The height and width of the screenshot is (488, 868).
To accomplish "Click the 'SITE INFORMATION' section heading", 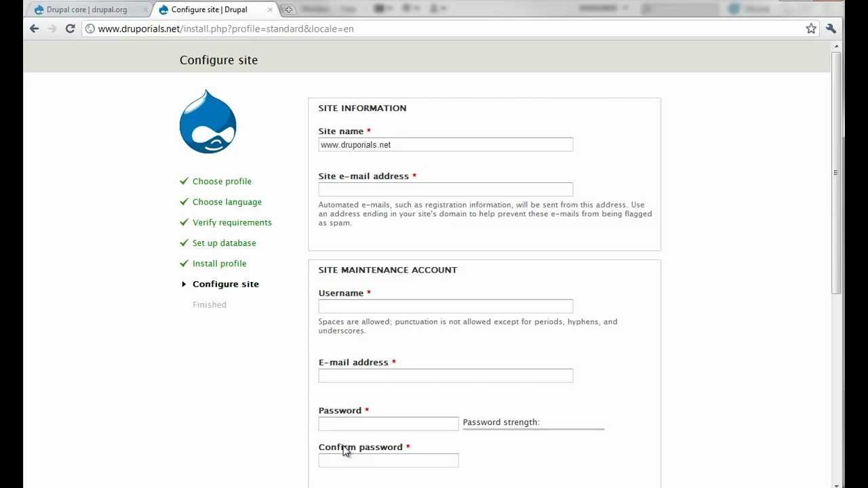I will point(362,108).
